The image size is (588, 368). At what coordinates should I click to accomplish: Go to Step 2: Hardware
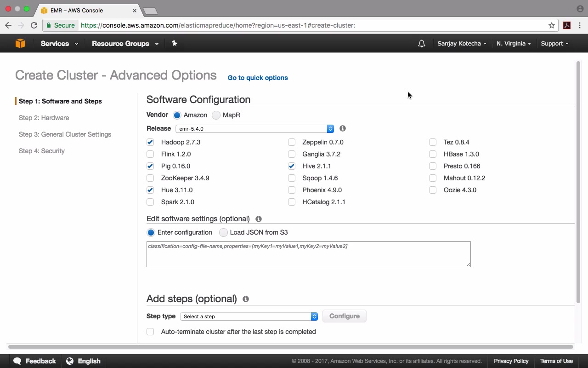tap(44, 118)
